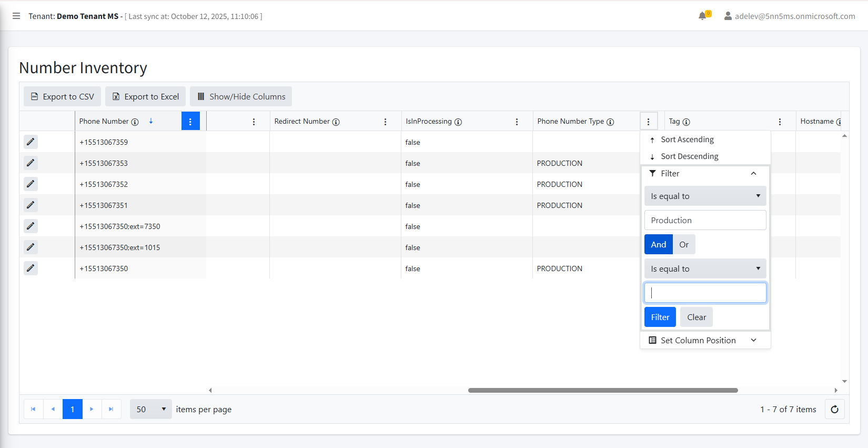868x448 pixels.
Task: Click the Tag column info icon
Action: [686, 122]
